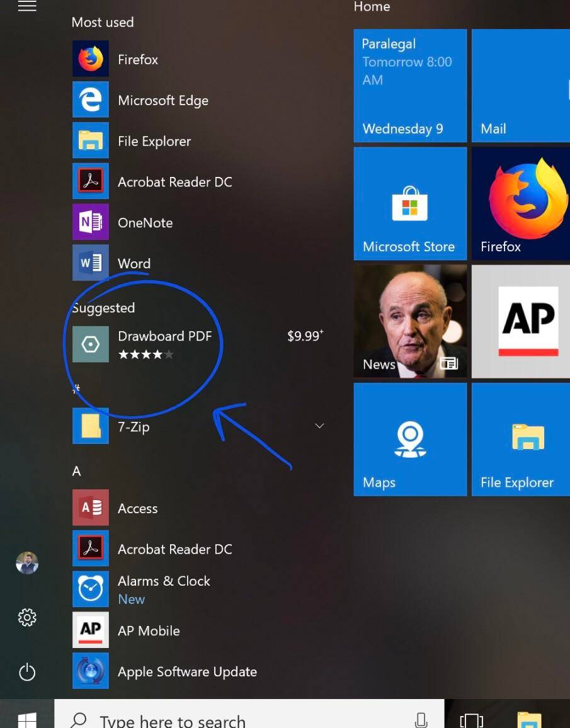This screenshot has width=570, height=728.
Task: Launch Microsoft Word
Action: 134,263
